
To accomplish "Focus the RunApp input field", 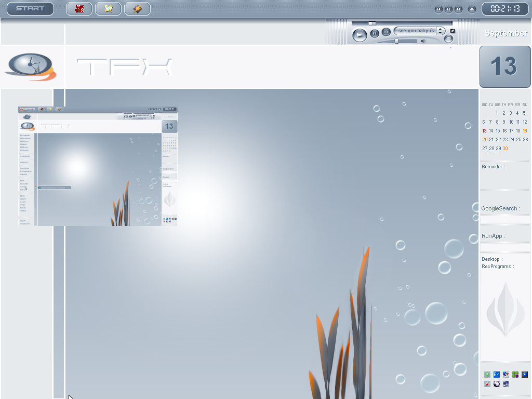I will tap(505, 248).
